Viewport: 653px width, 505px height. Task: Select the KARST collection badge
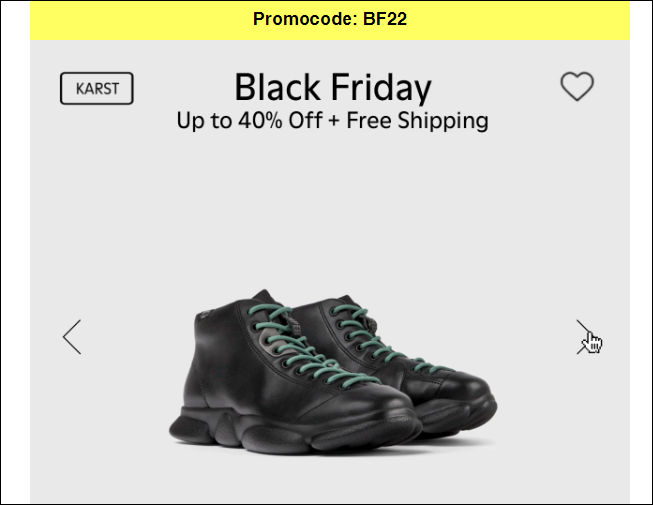pyautogui.click(x=97, y=88)
